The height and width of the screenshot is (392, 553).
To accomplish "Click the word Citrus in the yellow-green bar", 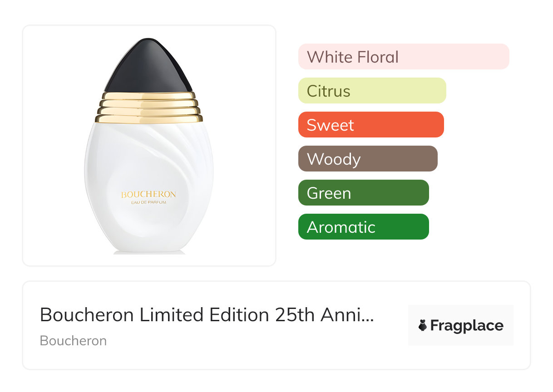I will coord(328,91).
